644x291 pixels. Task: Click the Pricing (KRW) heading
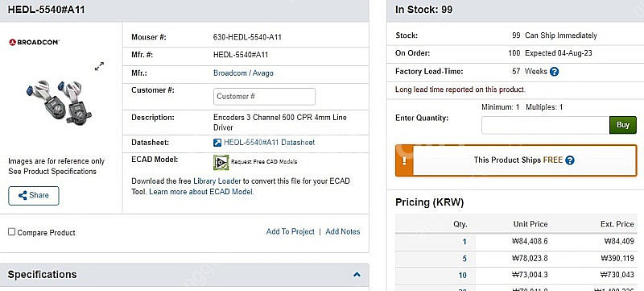point(429,202)
